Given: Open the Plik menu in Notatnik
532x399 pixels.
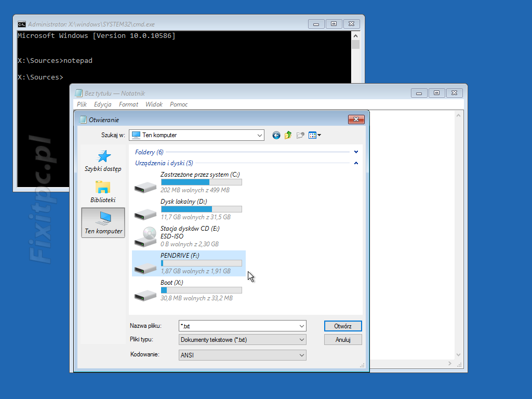Looking at the screenshot, I should coord(82,104).
